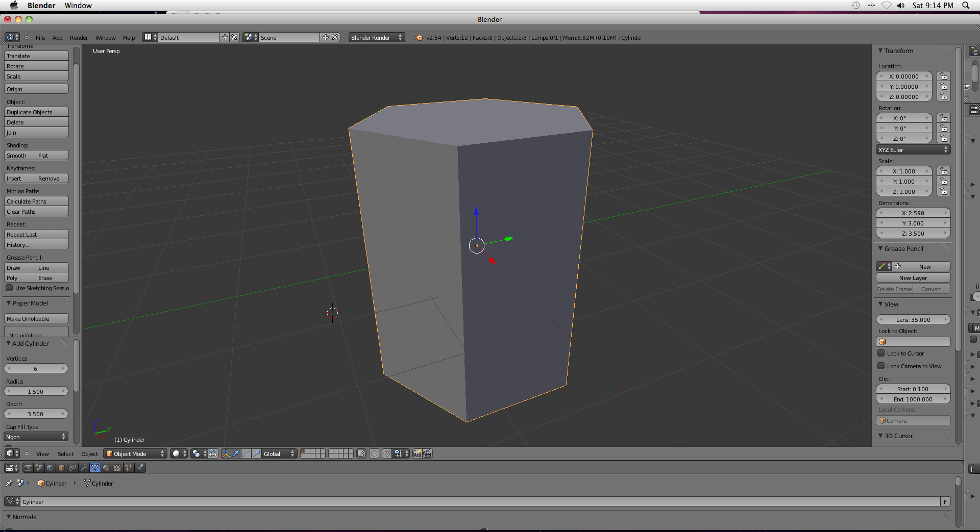Open the Modifiers wrench icon tab
Viewport: 980px width, 532px height.
84,468
